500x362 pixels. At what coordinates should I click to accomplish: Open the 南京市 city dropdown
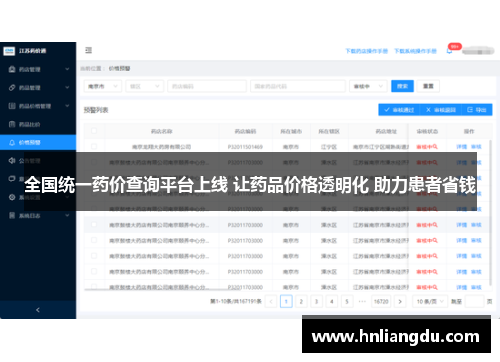pyautogui.click(x=103, y=86)
